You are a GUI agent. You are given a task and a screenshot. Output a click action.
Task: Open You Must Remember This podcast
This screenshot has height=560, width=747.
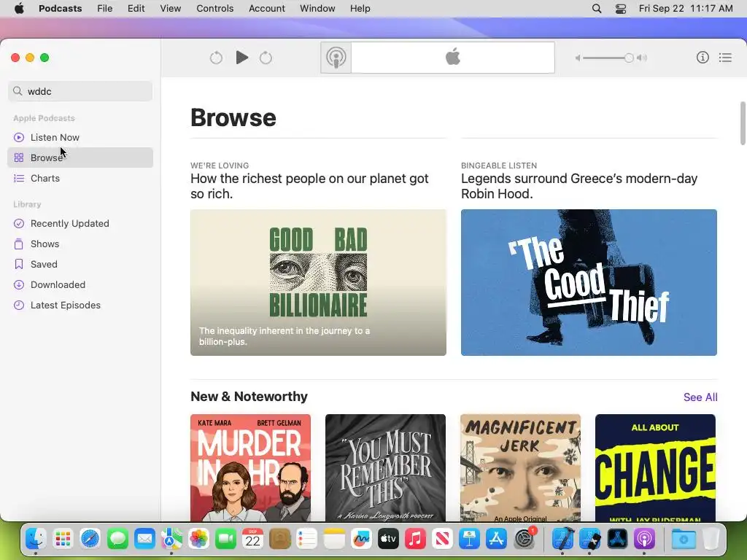[x=385, y=467]
